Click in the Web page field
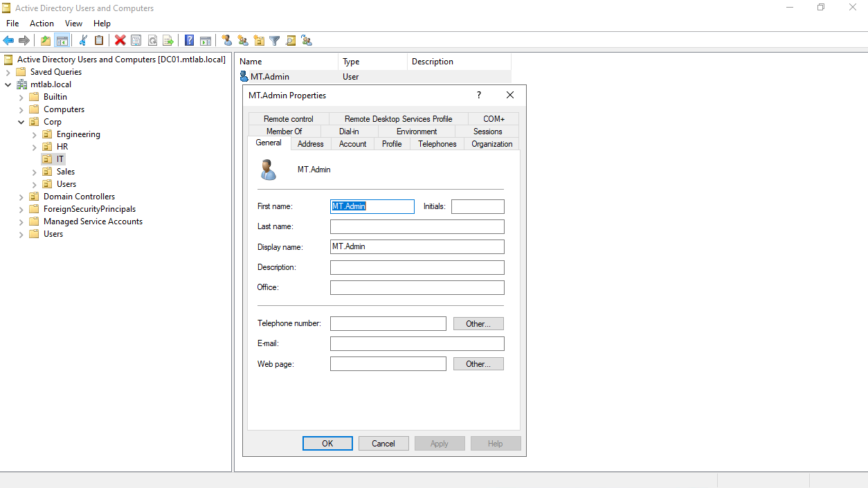 coord(388,363)
